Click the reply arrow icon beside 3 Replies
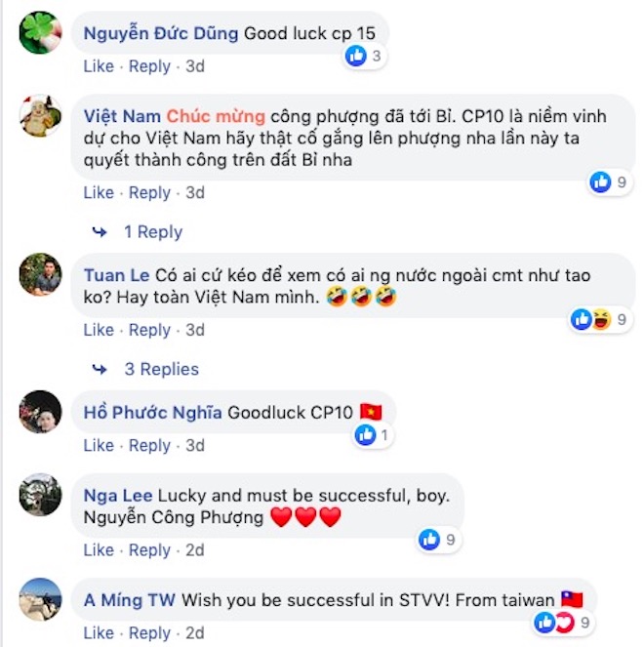 pos(100,369)
